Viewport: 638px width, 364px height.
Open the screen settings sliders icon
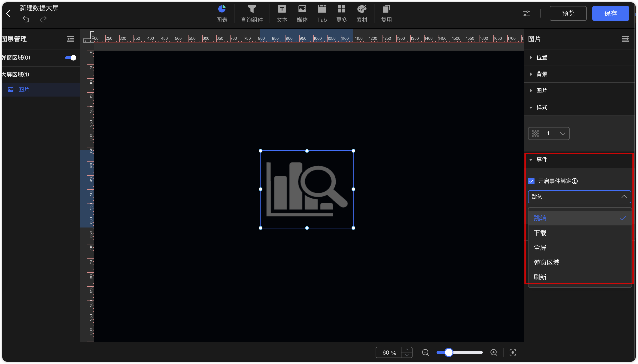tap(526, 13)
